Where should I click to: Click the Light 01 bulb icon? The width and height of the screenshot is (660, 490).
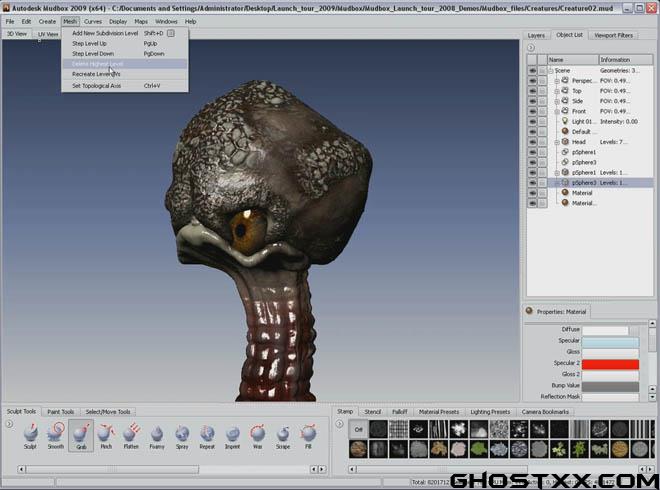coord(565,121)
